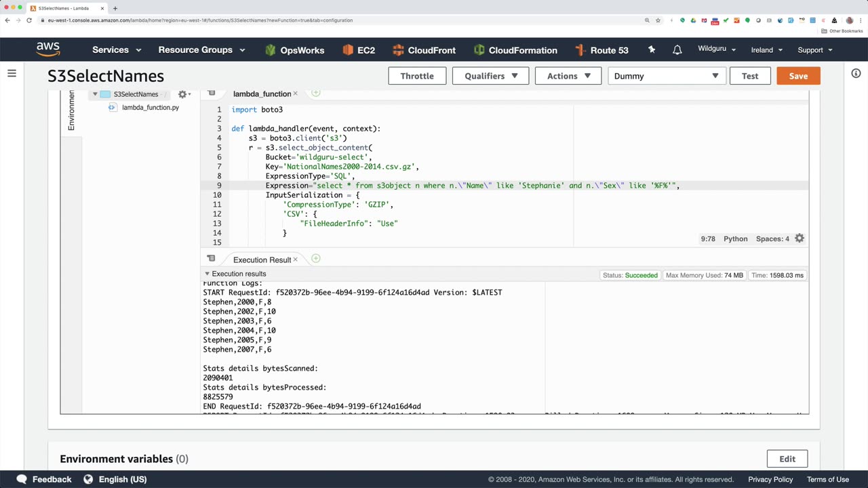
Task: Select lambda_function.py in file tree
Action: [x=150, y=107]
